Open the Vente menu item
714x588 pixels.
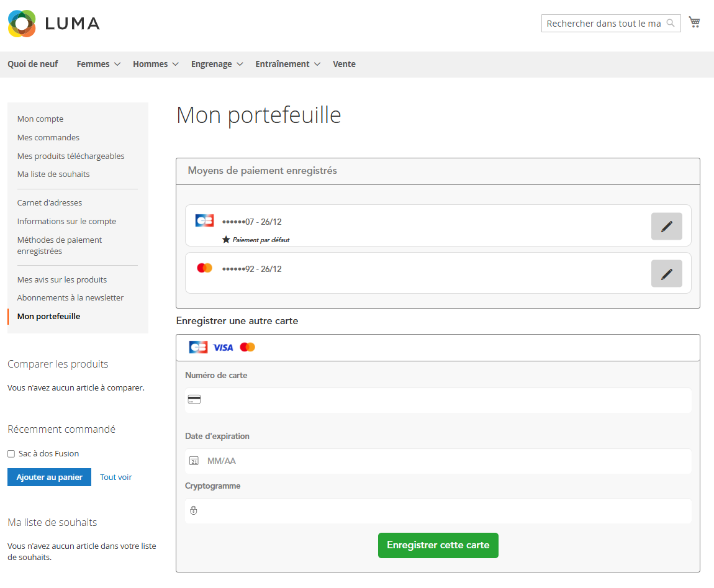[344, 64]
